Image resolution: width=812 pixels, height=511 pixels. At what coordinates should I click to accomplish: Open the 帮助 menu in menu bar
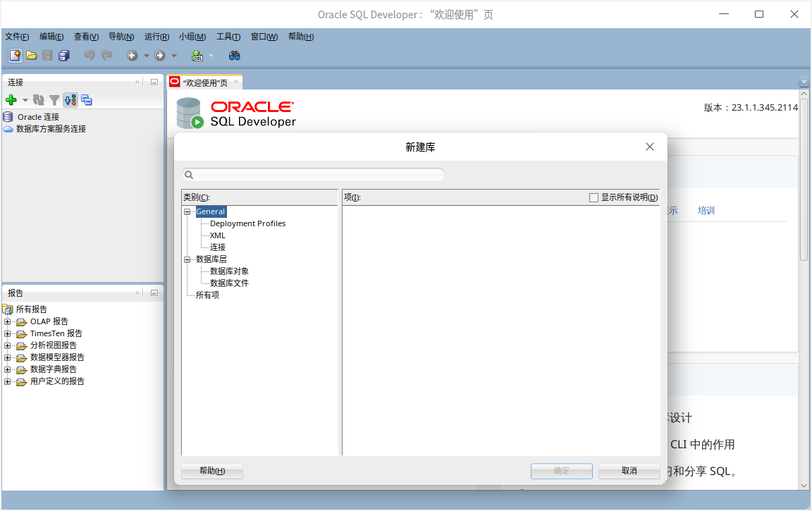point(301,37)
